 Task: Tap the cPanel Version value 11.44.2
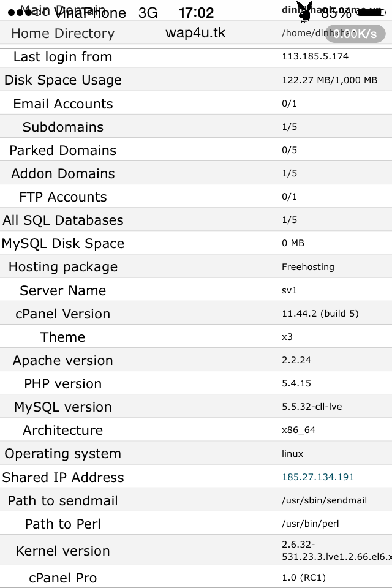point(320,314)
